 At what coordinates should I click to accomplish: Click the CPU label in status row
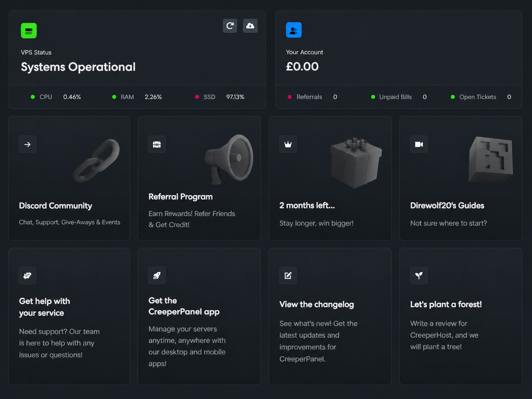tap(46, 97)
